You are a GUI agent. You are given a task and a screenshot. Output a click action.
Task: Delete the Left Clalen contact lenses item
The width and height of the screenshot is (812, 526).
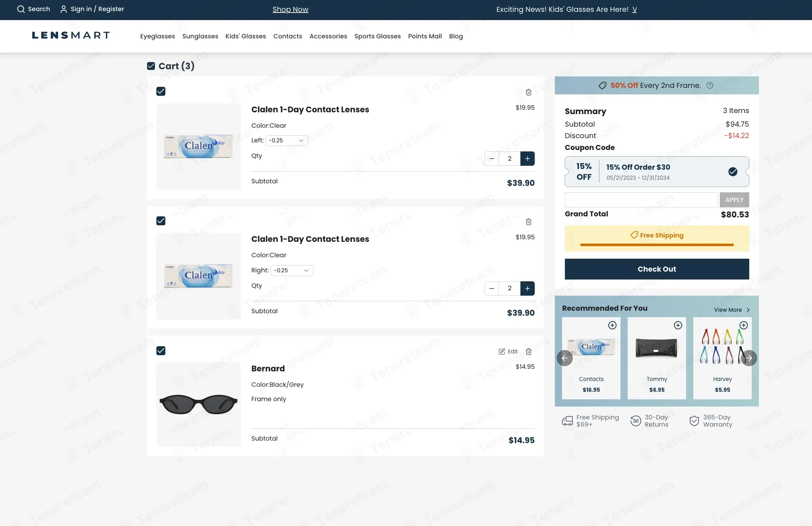point(528,92)
